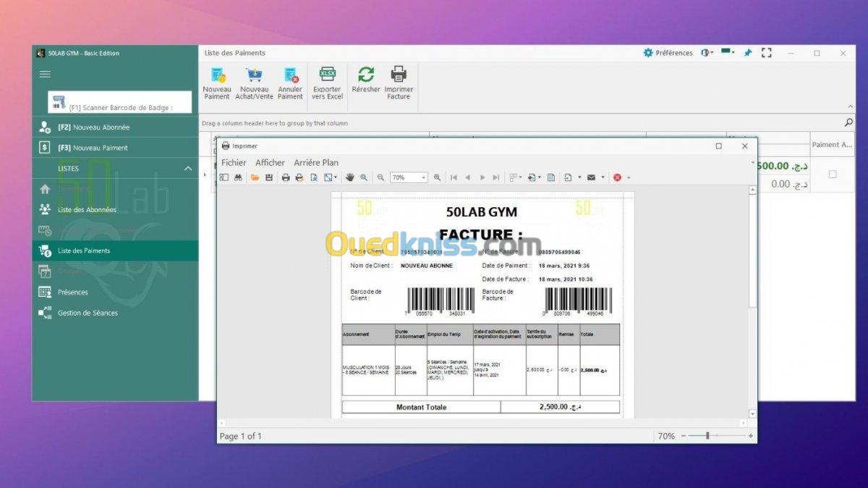This screenshot has width=868, height=488.
Task: Pin the window with the pushpin icon
Action: [x=748, y=53]
